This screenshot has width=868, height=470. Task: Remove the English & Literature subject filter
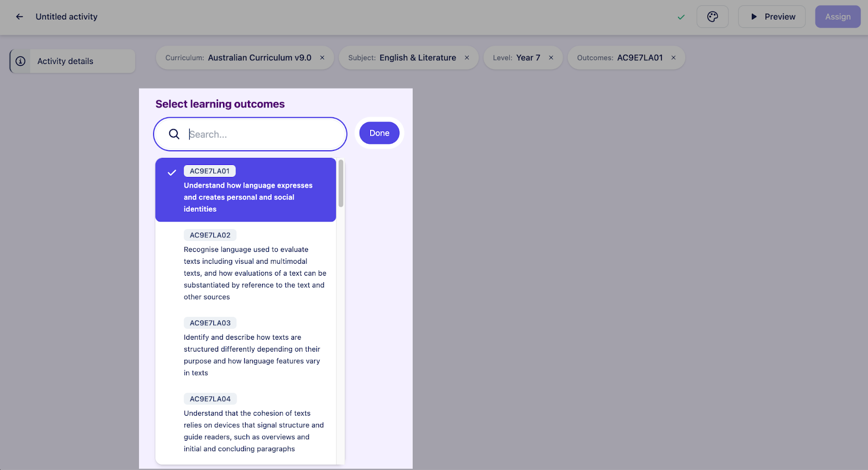pos(467,58)
